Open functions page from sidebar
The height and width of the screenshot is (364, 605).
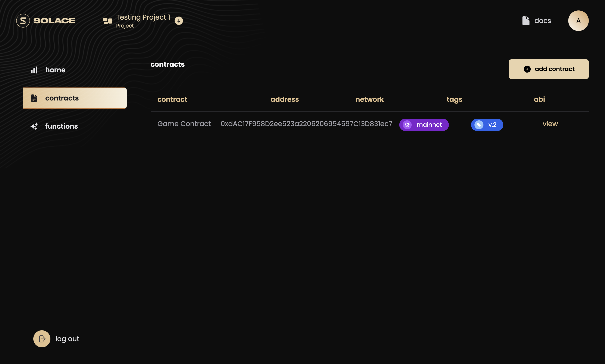click(x=61, y=126)
